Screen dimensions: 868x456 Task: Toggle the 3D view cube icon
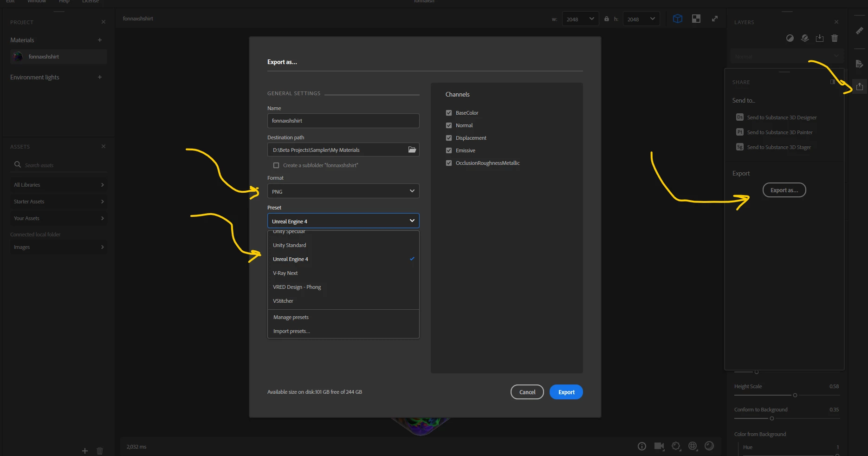tap(678, 19)
